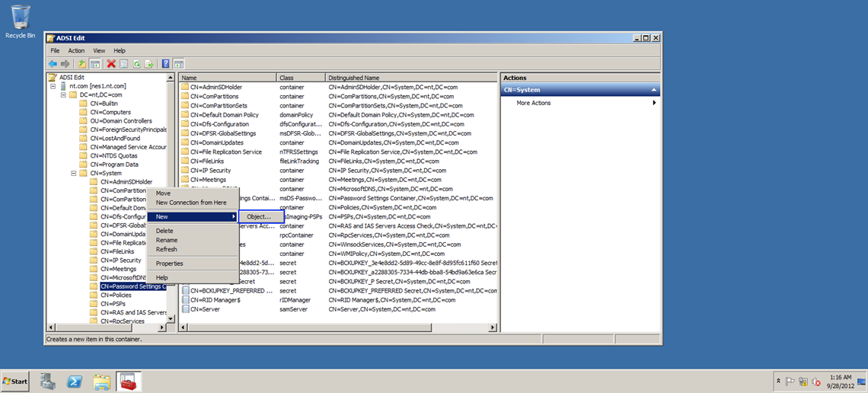
Task: Click the Forward arrow toolbar icon
Action: click(65, 64)
